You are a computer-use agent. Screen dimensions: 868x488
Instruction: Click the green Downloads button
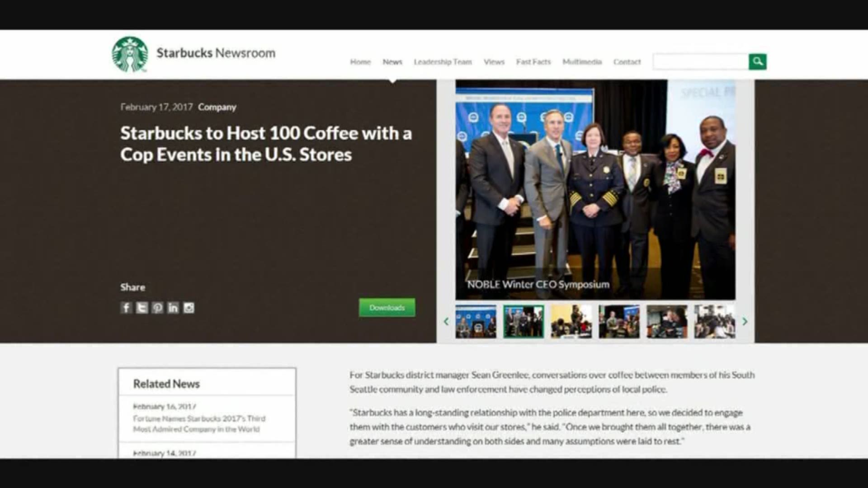387,307
